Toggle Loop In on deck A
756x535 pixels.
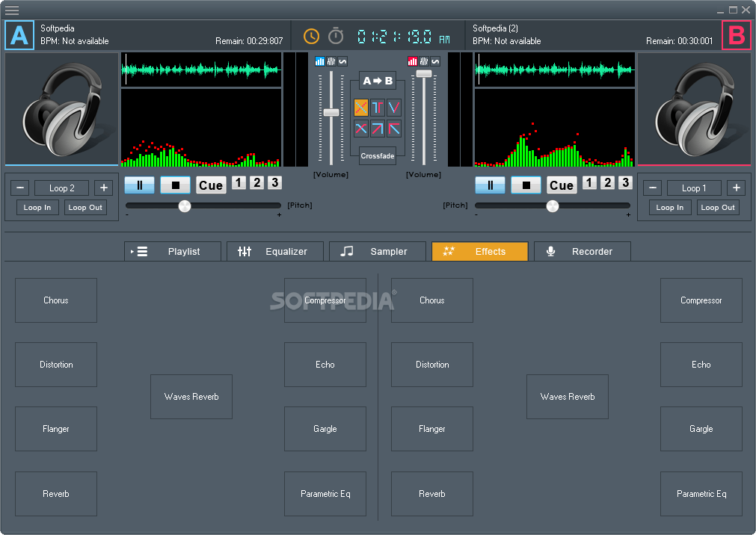37,207
